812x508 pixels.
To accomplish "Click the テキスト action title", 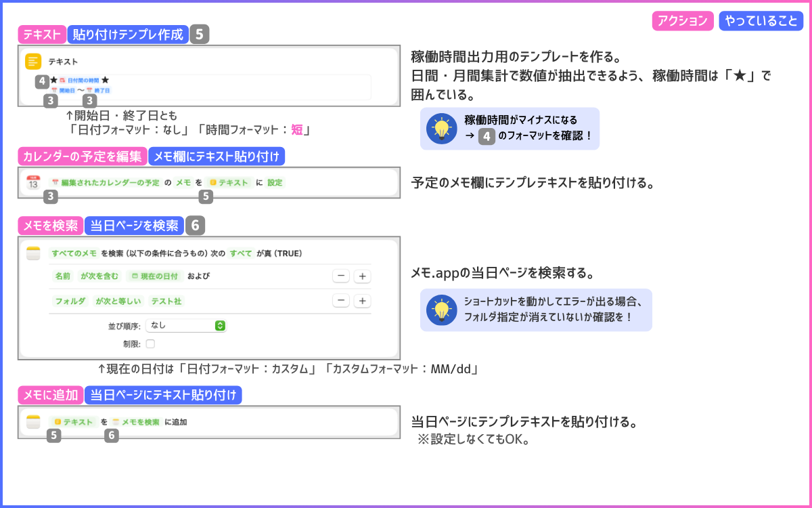I will pyautogui.click(x=63, y=62).
